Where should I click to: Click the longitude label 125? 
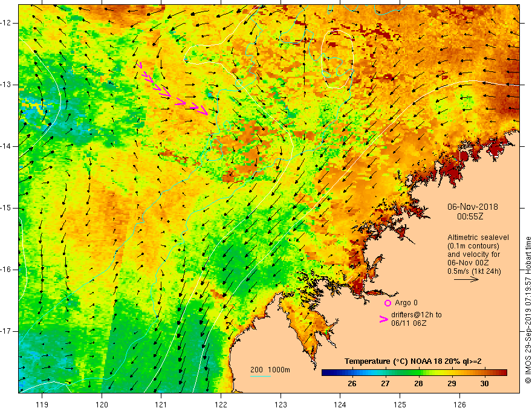[x=400, y=404]
